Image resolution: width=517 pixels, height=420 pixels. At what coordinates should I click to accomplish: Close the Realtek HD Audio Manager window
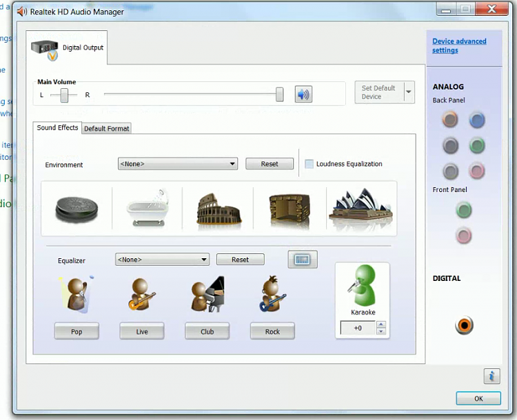[x=491, y=9]
